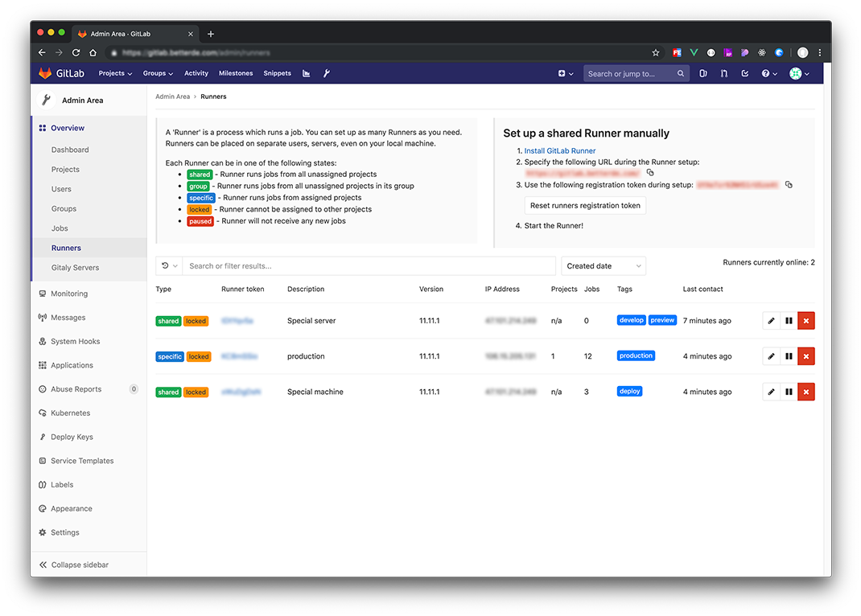
Task: Open the To-Do list checkmark icon
Action: (x=744, y=73)
